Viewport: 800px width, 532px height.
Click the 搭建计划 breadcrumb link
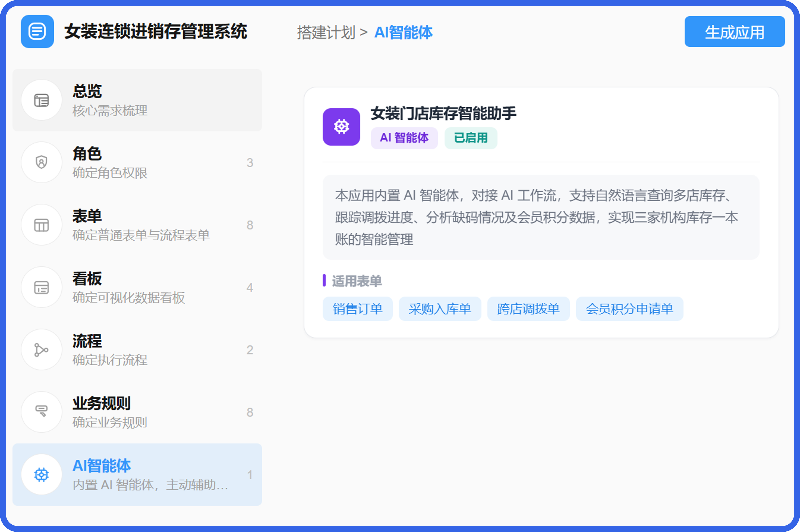tap(326, 33)
